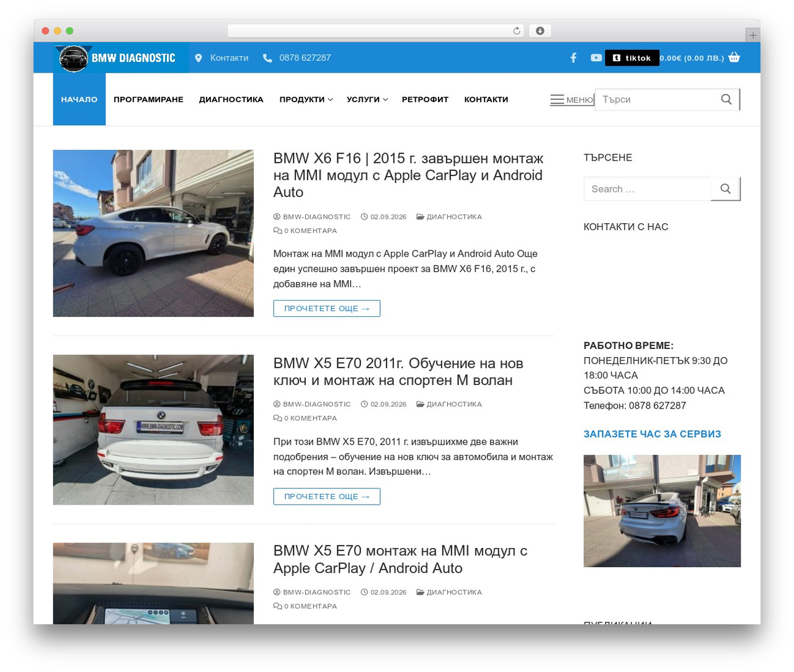
Task: Click the browser address bar
Action: [x=376, y=31]
